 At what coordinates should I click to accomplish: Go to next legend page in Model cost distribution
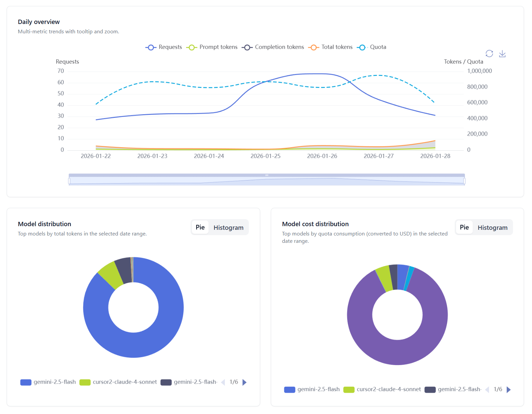(x=509, y=390)
